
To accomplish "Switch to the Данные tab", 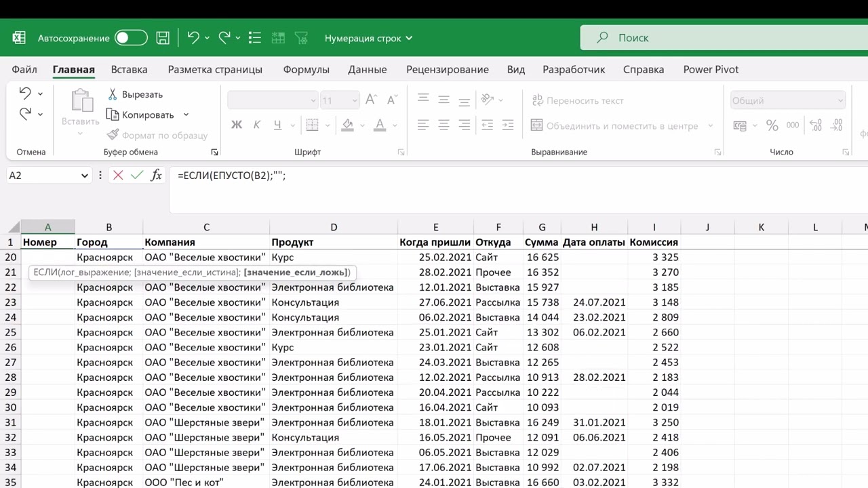I will [x=368, y=69].
